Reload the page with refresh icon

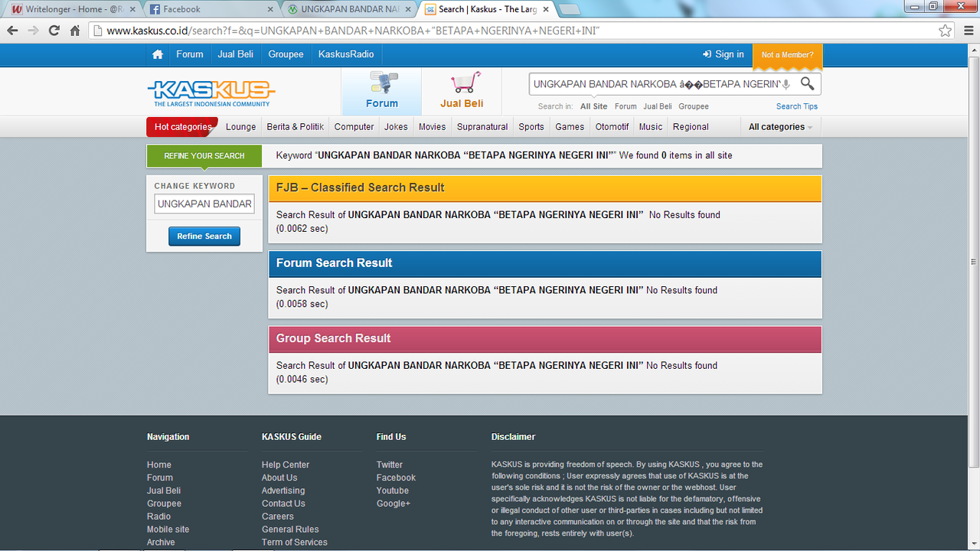54,31
